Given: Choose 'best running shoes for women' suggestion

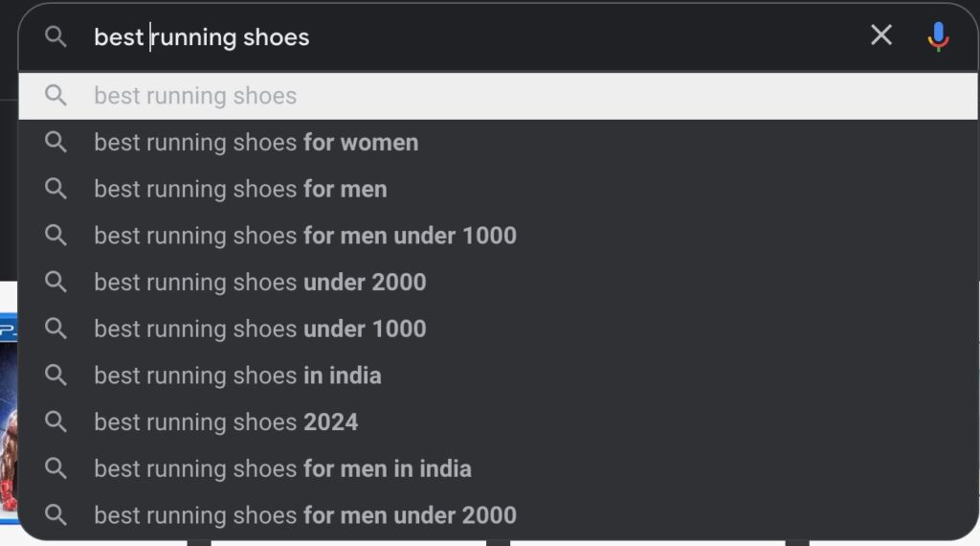Looking at the screenshot, I should pos(498,143).
